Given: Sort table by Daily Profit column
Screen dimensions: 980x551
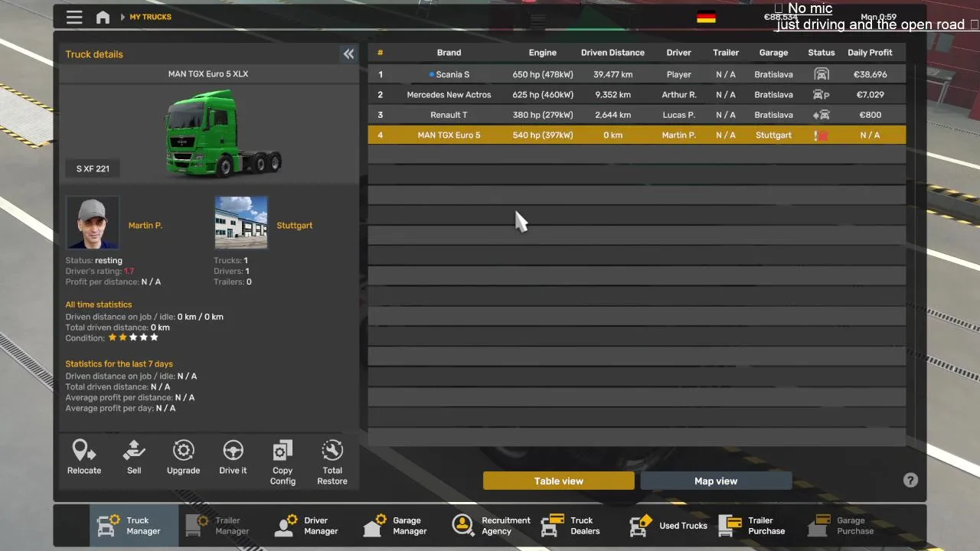Looking at the screenshot, I should pos(870,53).
